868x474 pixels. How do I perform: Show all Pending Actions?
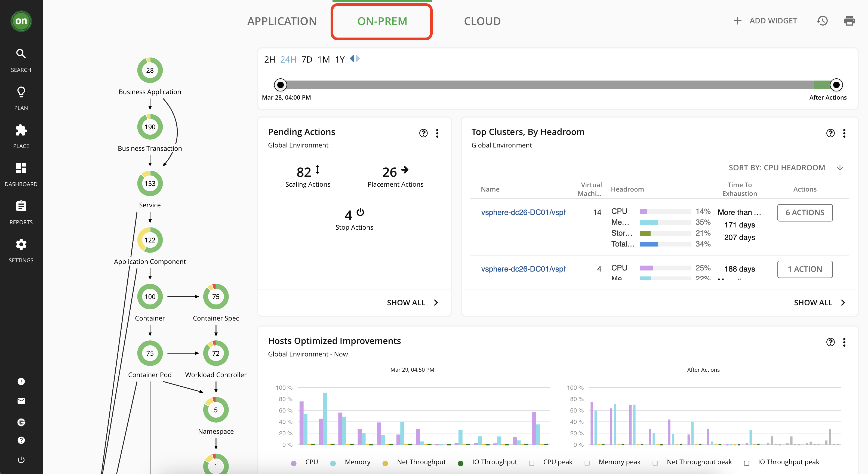413,303
